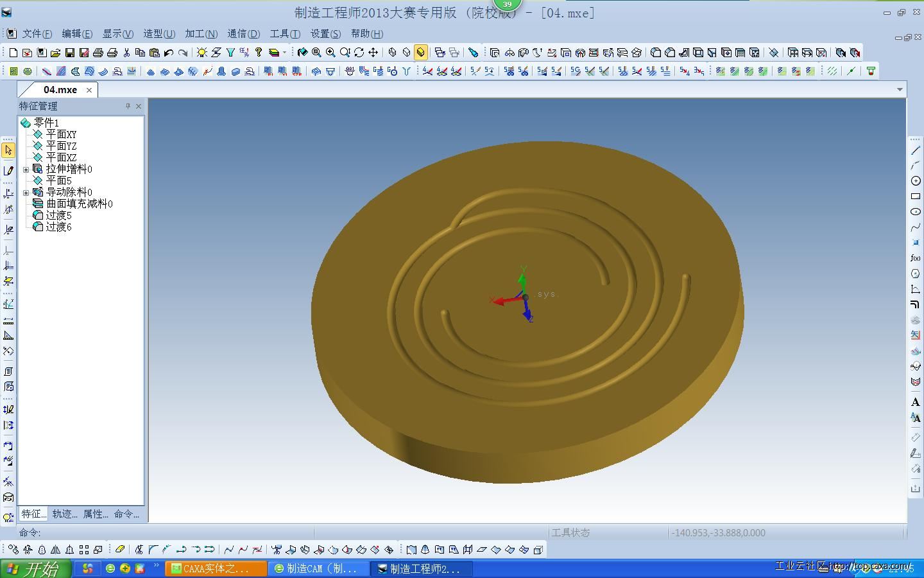Viewport: 924px width, 578px height.
Task: Pin the 特征管理 panel
Action: (x=128, y=106)
